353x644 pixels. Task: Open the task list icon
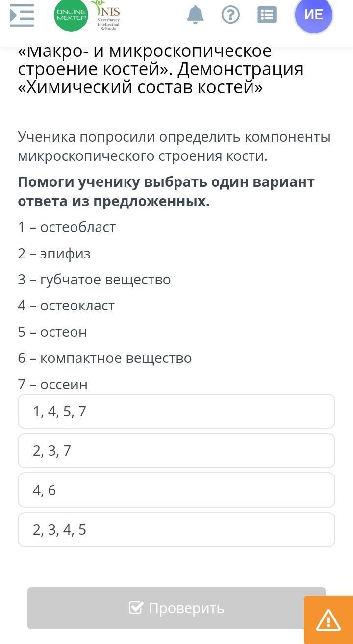[x=267, y=15]
